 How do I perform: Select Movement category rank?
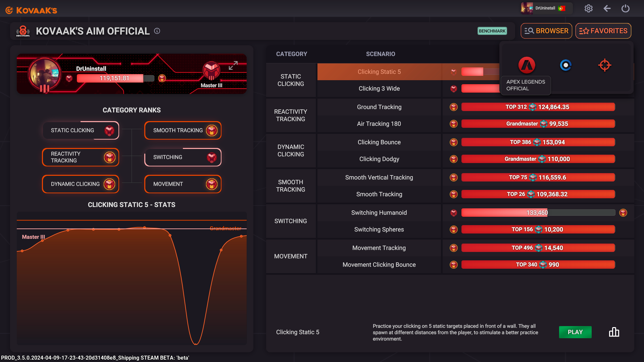[183, 184]
